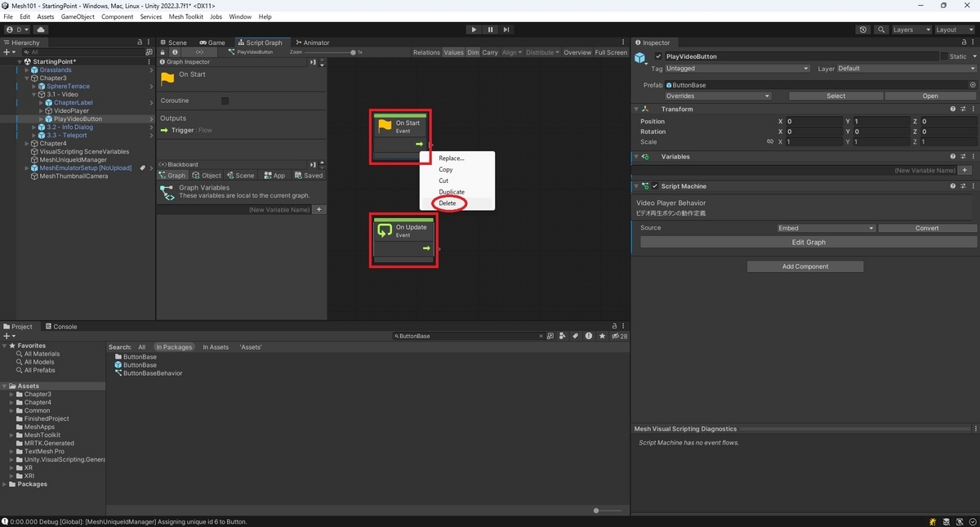Switch to the Scene tab
This screenshot has height=527, width=980.
pyautogui.click(x=173, y=42)
